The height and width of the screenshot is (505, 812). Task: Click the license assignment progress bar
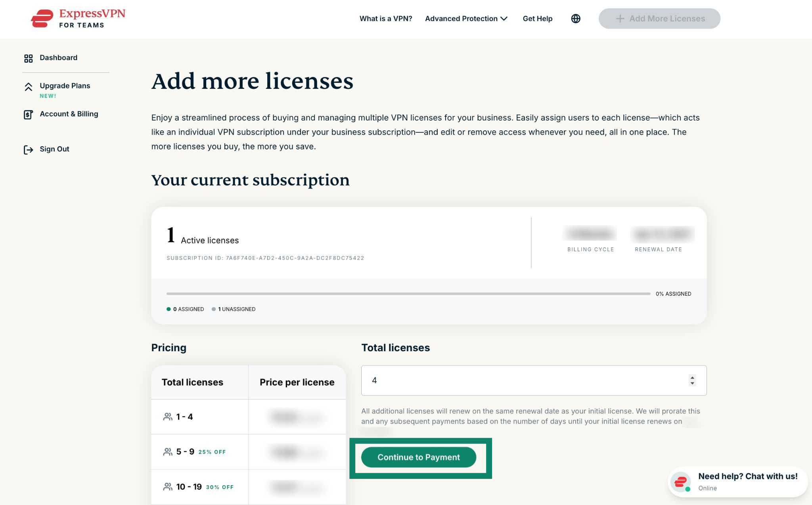coord(408,294)
